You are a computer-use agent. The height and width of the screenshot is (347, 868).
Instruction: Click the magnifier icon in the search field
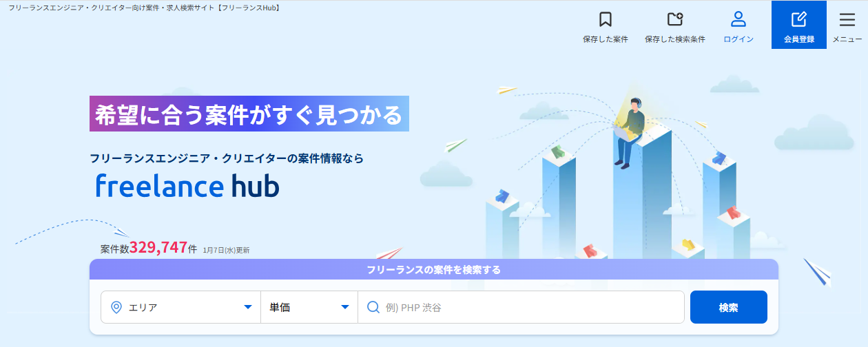point(373,307)
